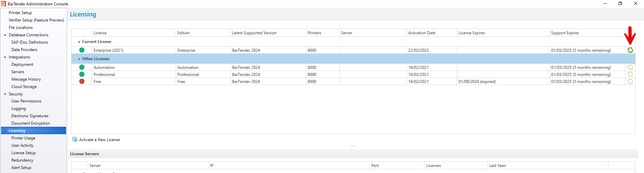The image size is (644, 173).
Task: Select Security in sidebar
Action: click(16, 94)
